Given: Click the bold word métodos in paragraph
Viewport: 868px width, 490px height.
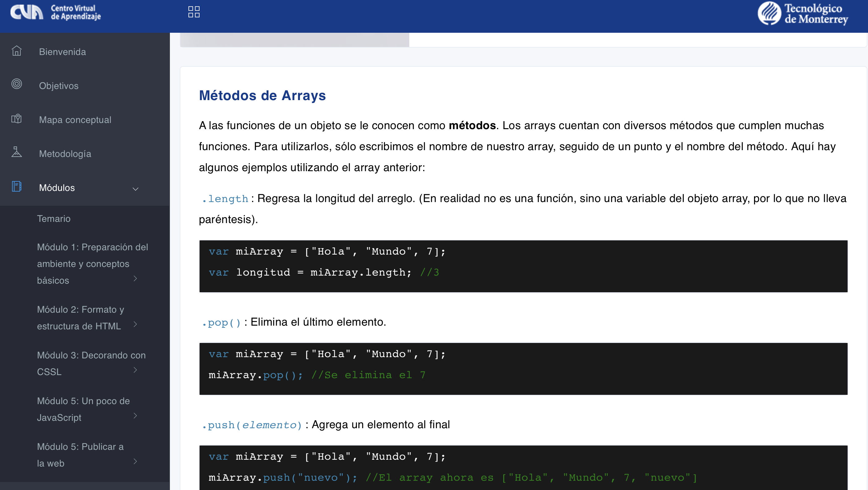Looking at the screenshot, I should (472, 126).
